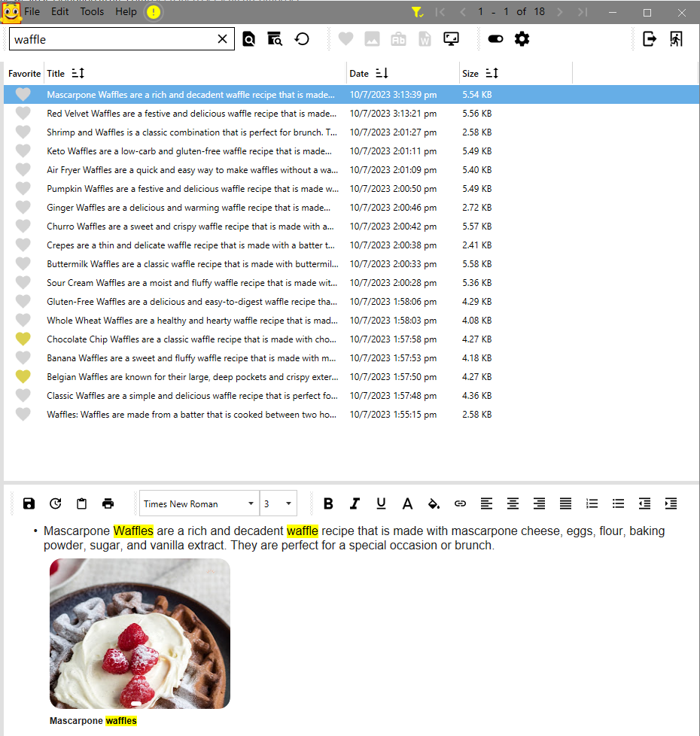This screenshot has width=700, height=736.
Task: Insert a numbered list
Action: click(x=592, y=503)
